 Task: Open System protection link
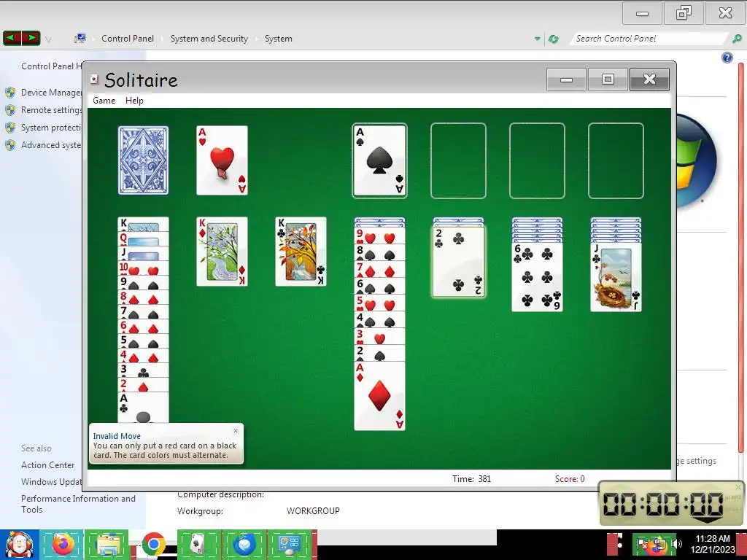coord(52,128)
